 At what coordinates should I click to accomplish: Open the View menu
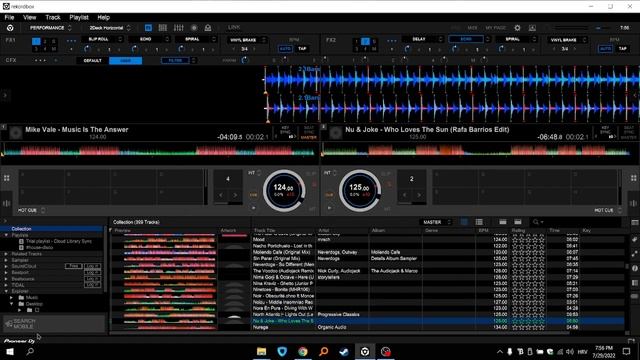point(29,18)
